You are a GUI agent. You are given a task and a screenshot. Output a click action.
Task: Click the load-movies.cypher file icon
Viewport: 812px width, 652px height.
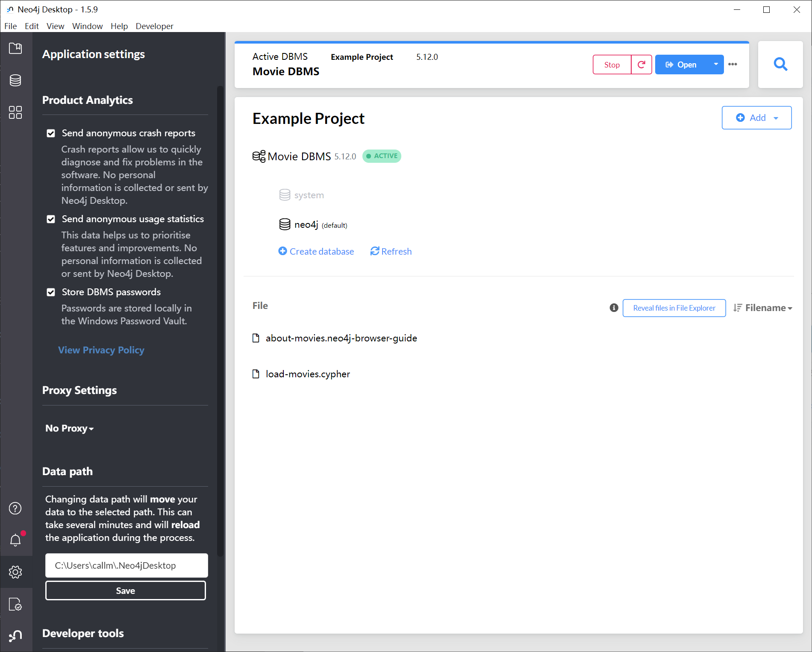point(256,374)
